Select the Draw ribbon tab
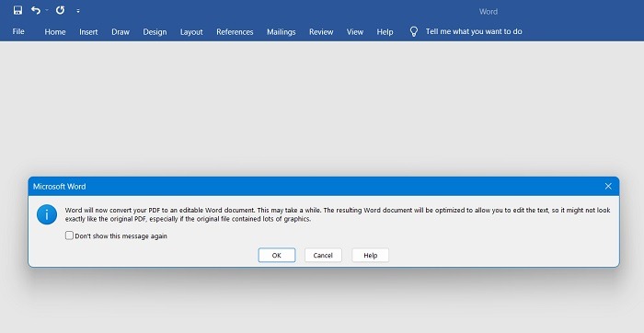Screen dimensions: 644x333 (x=121, y=31)
